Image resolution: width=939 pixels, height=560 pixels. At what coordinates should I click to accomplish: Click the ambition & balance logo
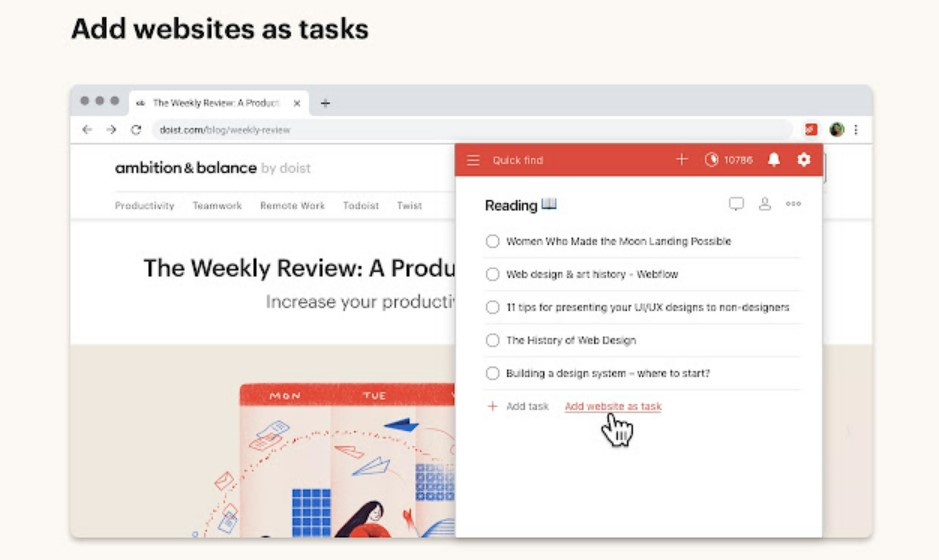tap(213, 168)
